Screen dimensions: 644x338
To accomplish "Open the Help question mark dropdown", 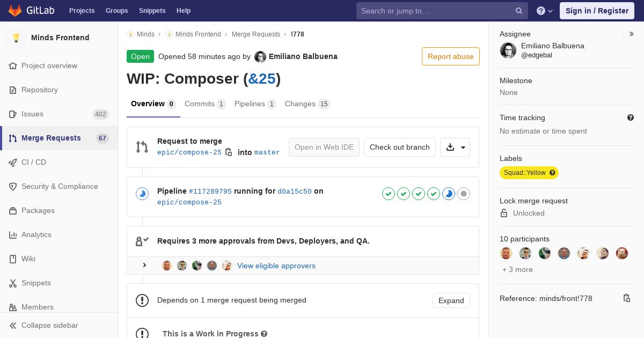I will (x=545, y=11).
